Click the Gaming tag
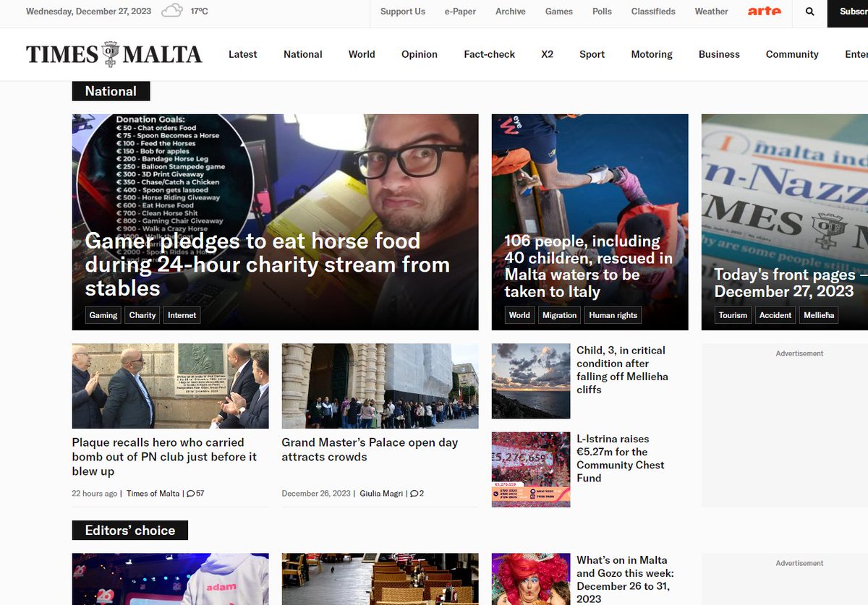This screenshot has height=605, width=868. (103, 315)
